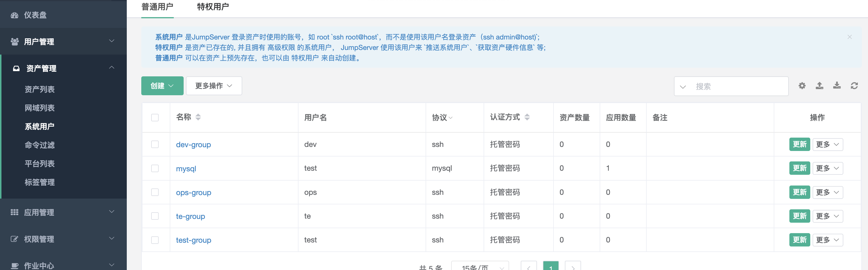The height and width of the screenshot is (270, 868).
Task: Switch to the 特权用户 tab
Action: click(213, 7)
